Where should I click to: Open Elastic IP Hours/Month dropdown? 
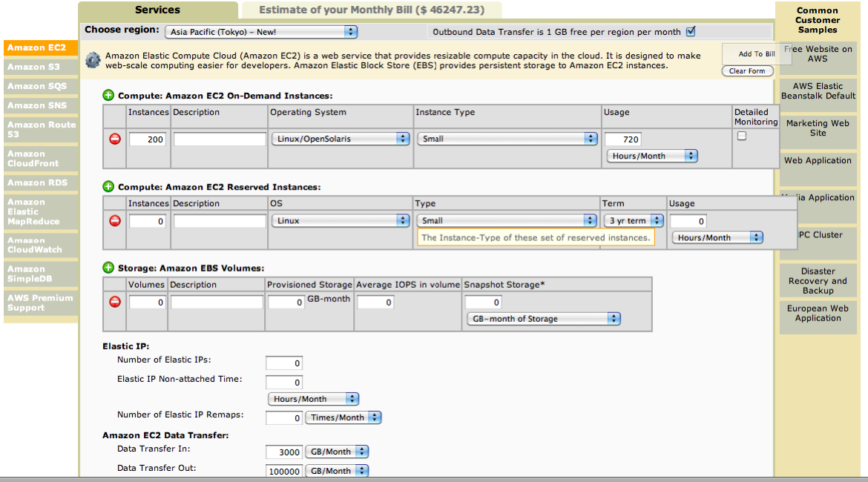(313, 399)
